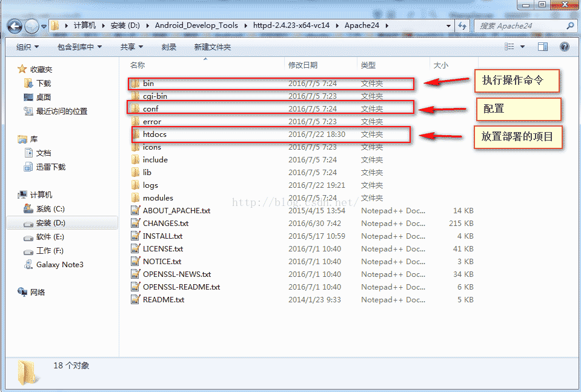Viewport: 581px width, 392px height.
Task: Click the Forward navigation arrow
Action: (32, 26)
